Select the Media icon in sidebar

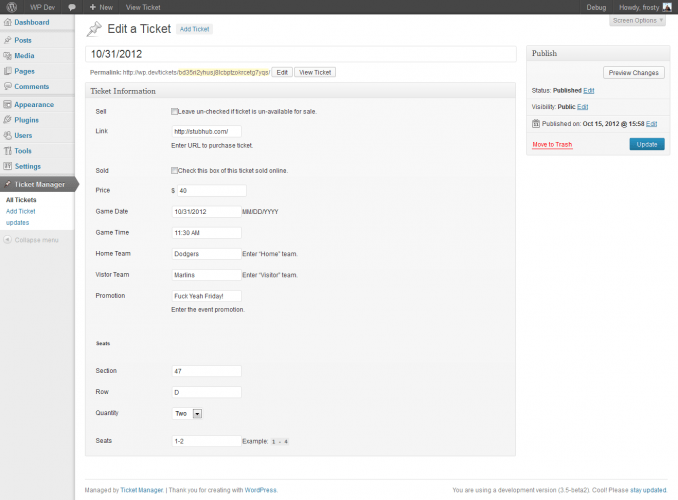coord(8,56)
